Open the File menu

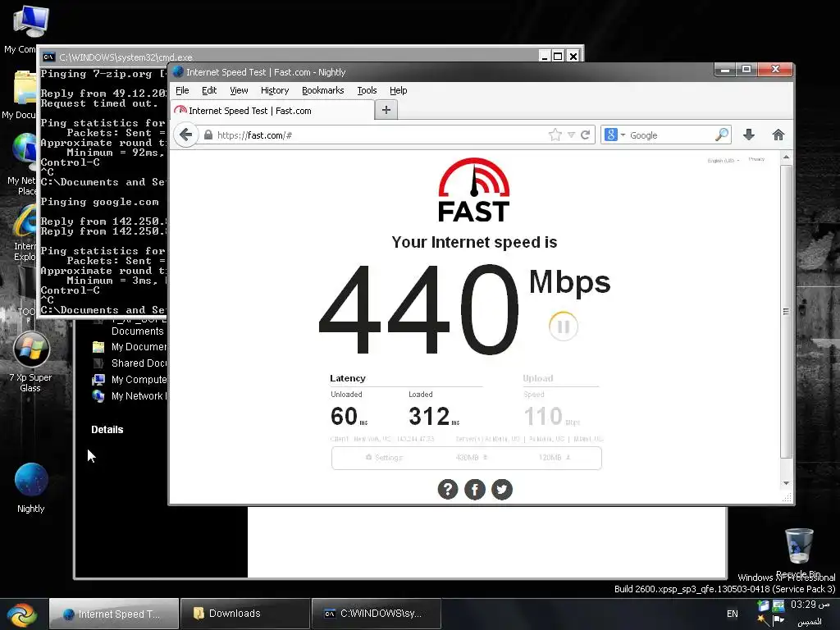click(x=182, y=90)
